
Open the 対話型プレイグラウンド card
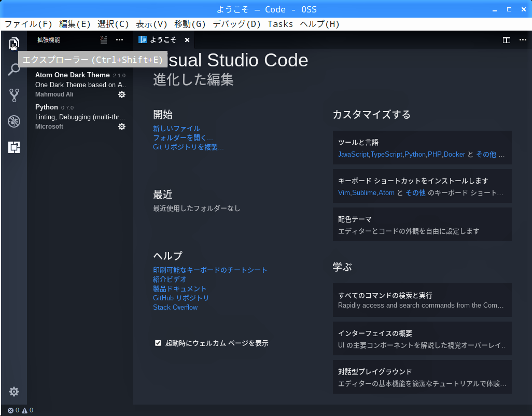(x=422, y=377)
